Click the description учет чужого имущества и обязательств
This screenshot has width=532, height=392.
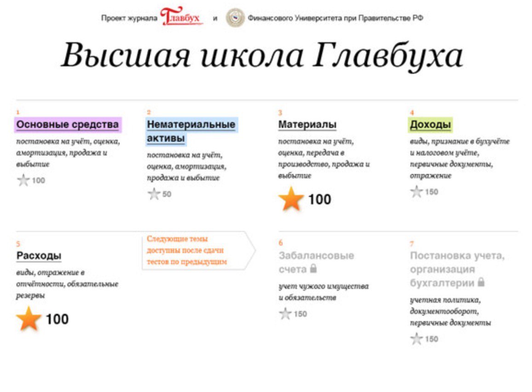click(x=324, y=292)
